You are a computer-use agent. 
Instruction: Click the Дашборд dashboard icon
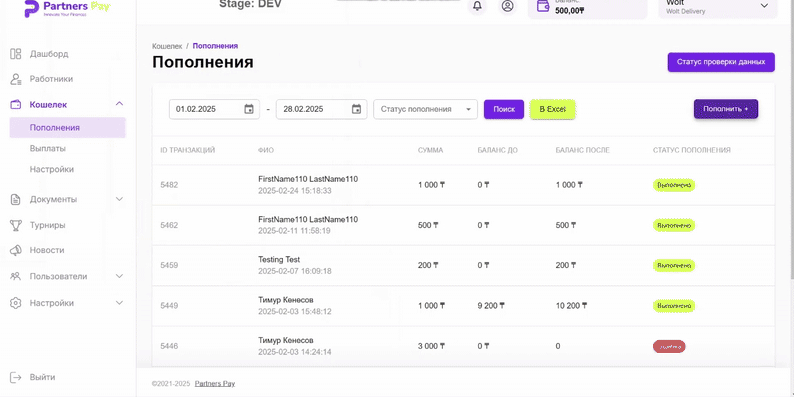point(16,54)
